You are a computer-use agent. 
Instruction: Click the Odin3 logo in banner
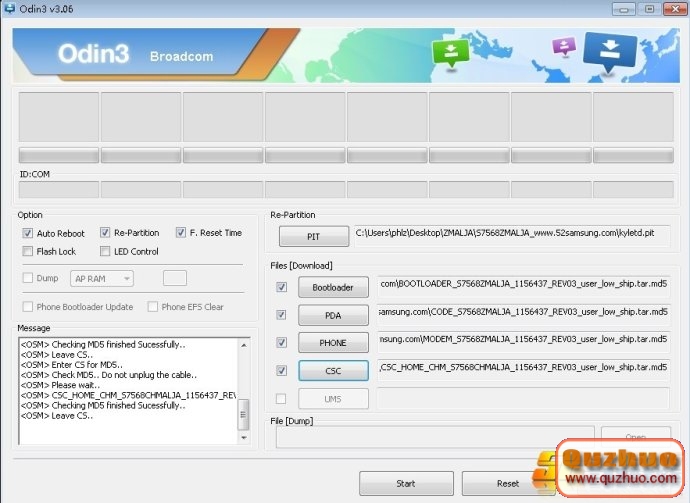[94, 54]
